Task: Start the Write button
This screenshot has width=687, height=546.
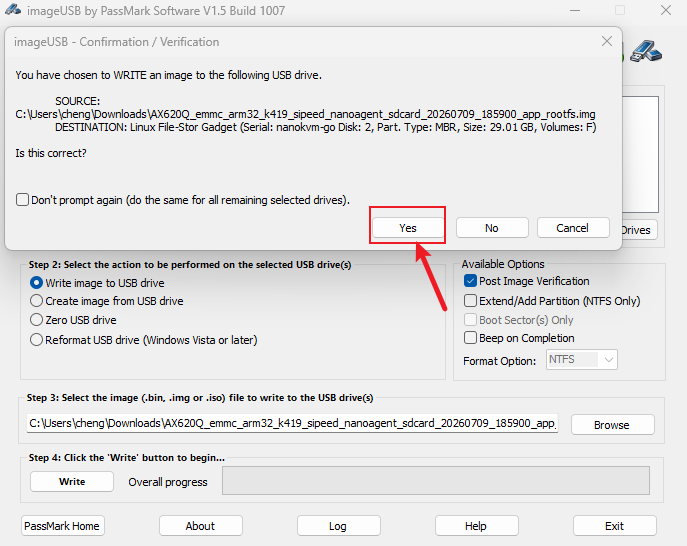Action: [72, 482]
